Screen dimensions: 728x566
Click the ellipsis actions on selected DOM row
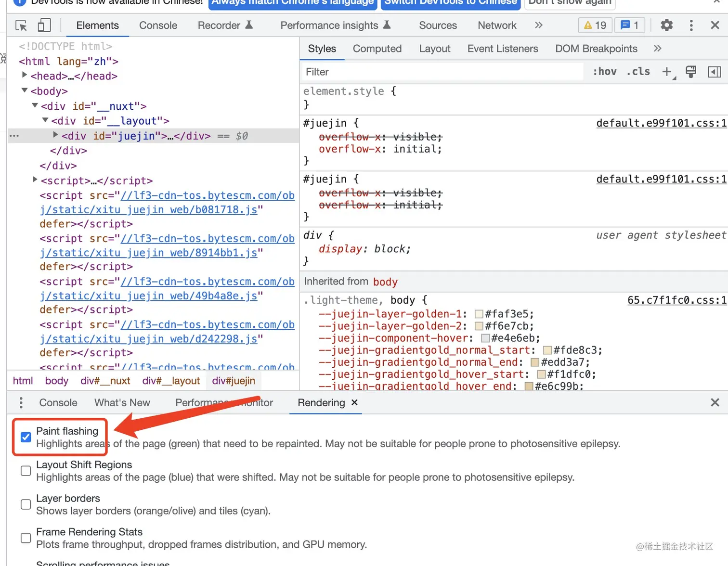[x=14, y=136]
